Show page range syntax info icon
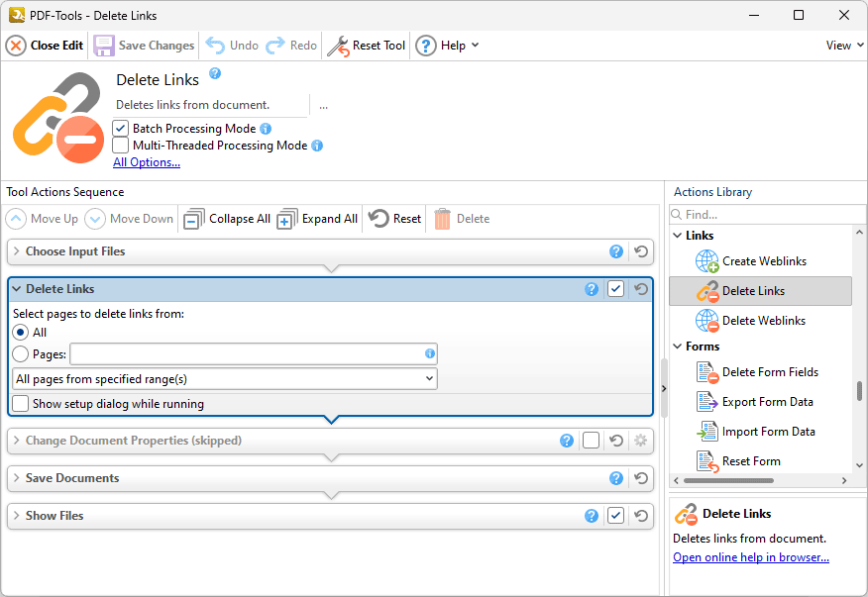The height and width of the screenshot is (597, 868). point(430,353)
